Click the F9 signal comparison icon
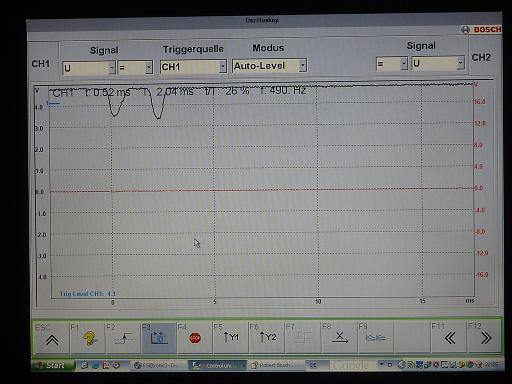 coord(375,337)
